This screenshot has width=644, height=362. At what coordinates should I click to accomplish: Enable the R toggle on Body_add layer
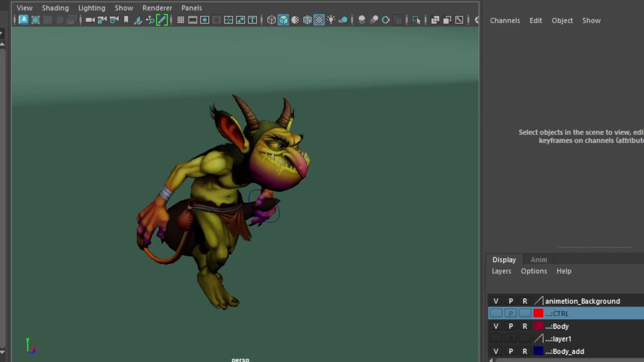tap(525, 351)
